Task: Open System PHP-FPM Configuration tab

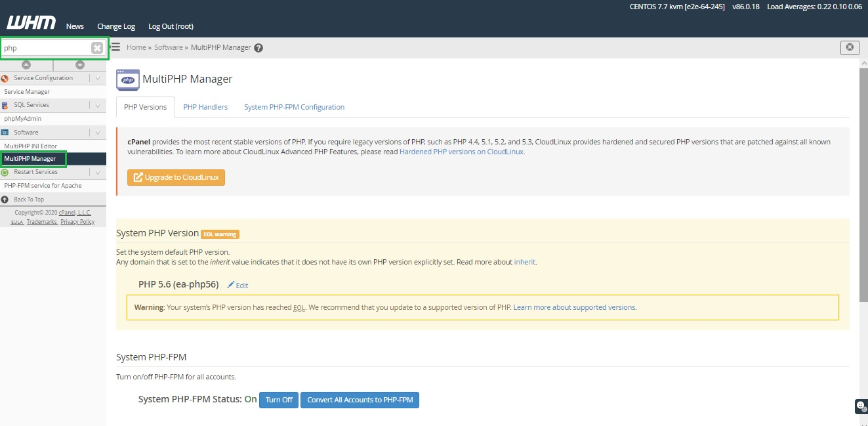Action: [x=294, y=107]
